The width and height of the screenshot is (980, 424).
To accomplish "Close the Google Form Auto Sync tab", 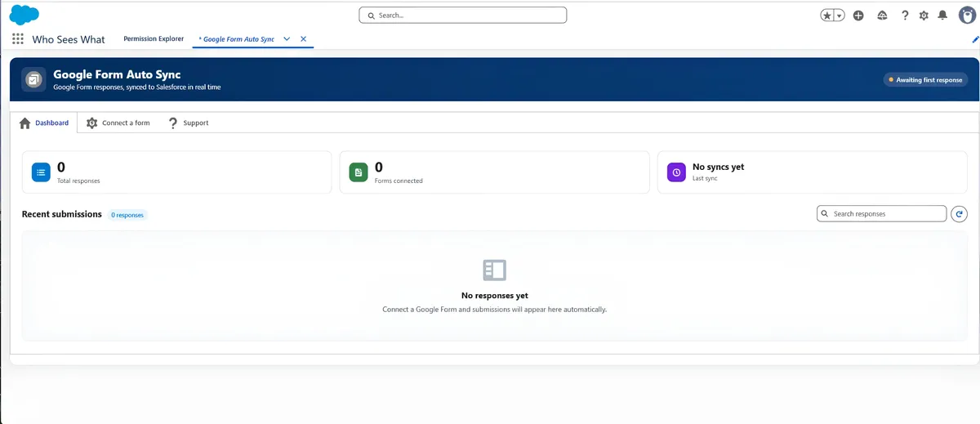I will (303, 39).
